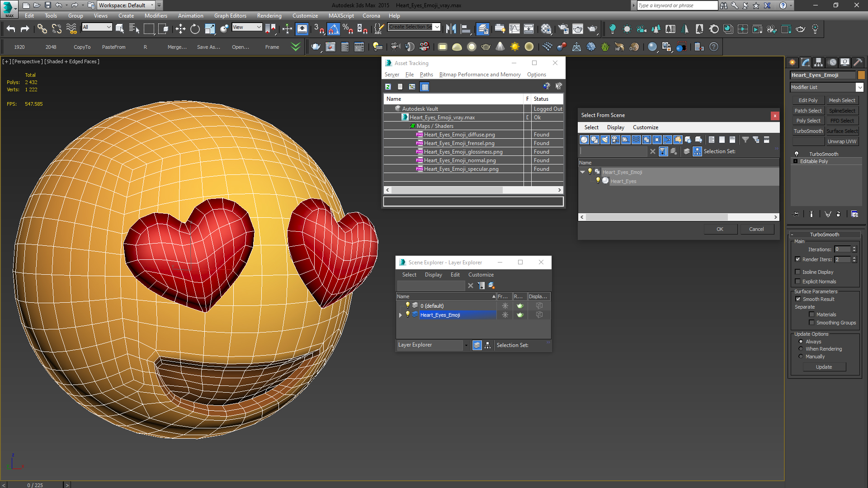Click the Select tab in Select From Scene
The image size is (868, 488).
pyautogui.click(x=591, y=127)
